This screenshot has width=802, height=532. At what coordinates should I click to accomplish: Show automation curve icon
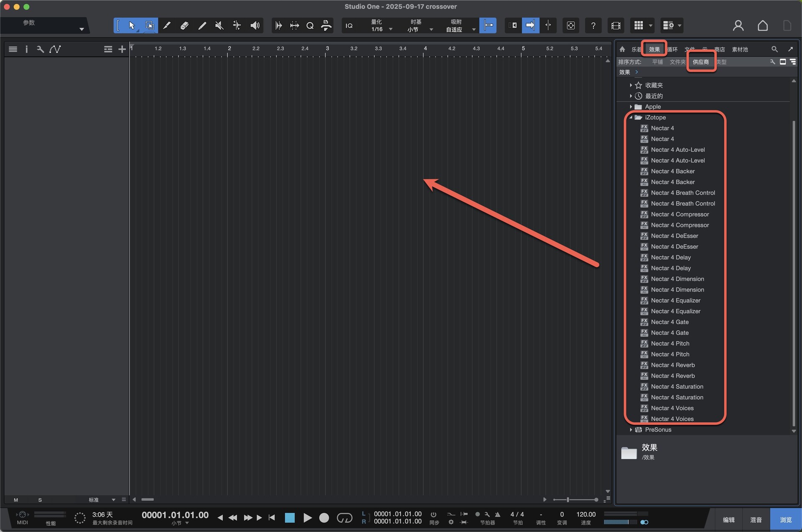click(55, 49)
